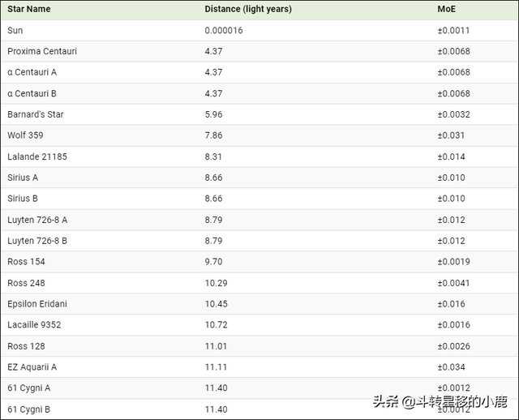This screenshot has height=420, width=519.
Task: Select the Sirius B cell
Action: tap(23, 199)
